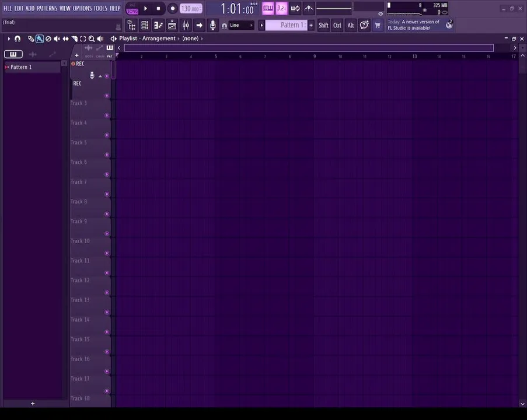This screenshot has height=420, width=527.
Task: Click the Ctrl modifier button
Action: tap(337, 25)
